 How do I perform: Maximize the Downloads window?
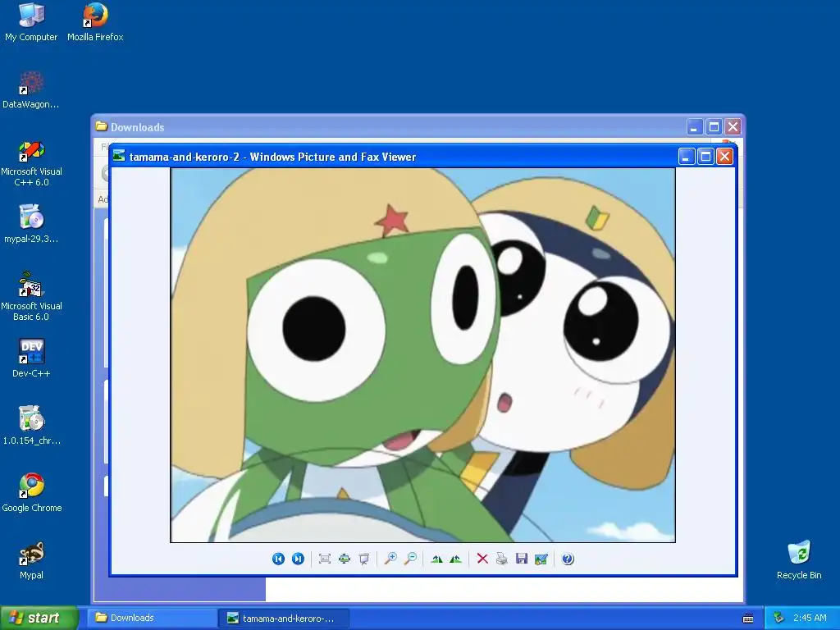click(x=714, y=127)
